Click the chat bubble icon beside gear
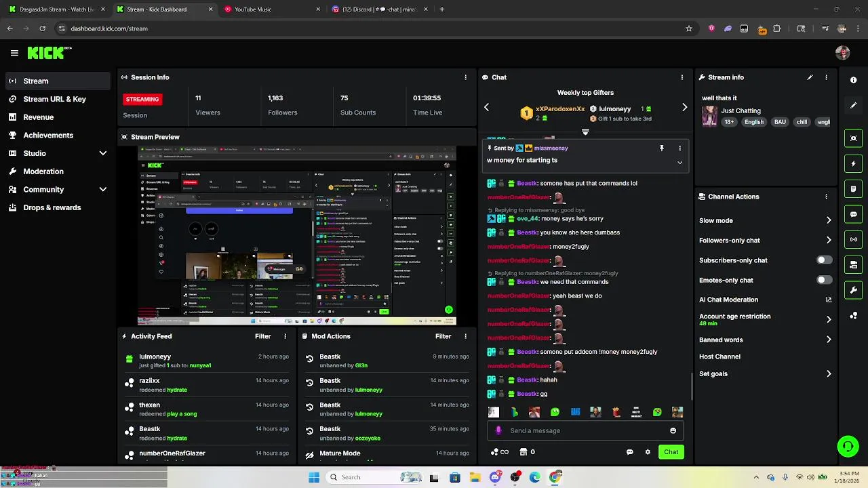Screen dimensions: 868x488 630,452
